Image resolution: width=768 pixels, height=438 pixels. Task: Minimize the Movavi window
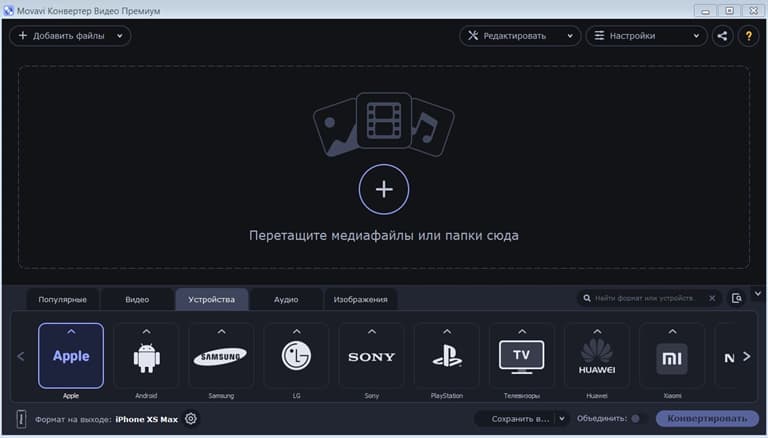705,11
